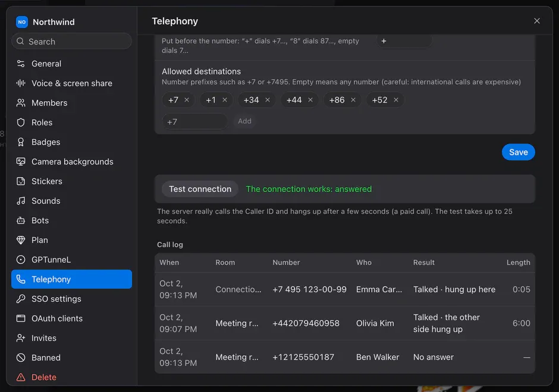The image size is (559, 392).
Task: Open General settings via its sliders icon
Action: [21, 64]
